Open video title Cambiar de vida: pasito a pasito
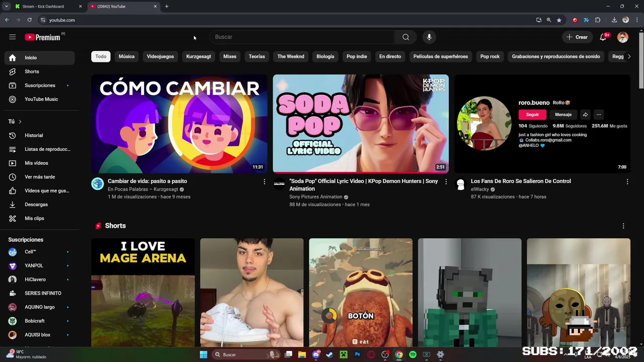The width and height of the screenshot is (644, 362). 147,182
